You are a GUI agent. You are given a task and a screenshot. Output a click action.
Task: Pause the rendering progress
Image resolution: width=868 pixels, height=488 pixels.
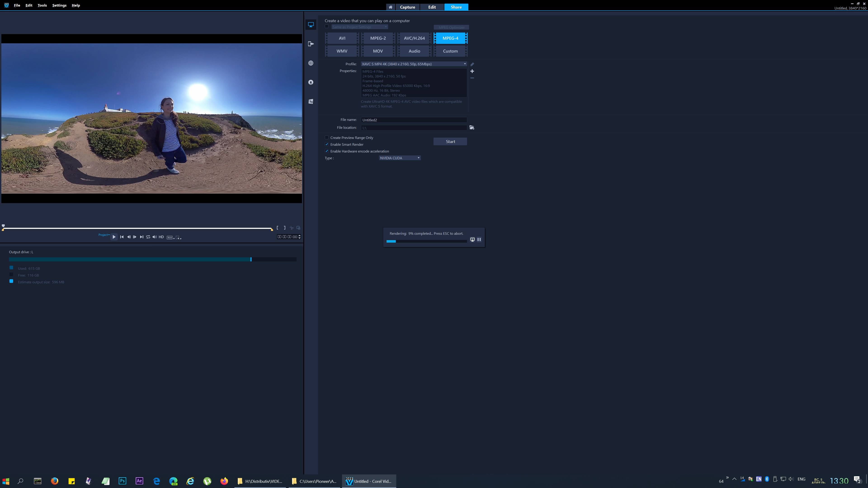coord(479,239)
